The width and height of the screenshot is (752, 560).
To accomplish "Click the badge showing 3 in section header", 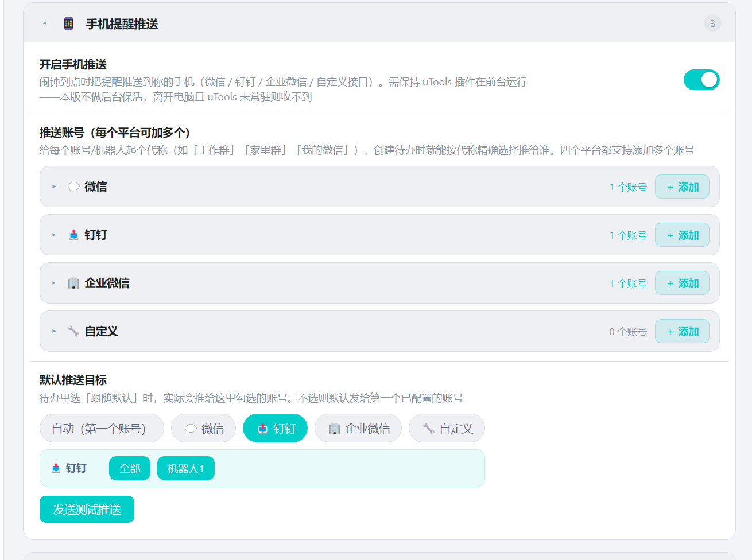I will pos(712,24).
